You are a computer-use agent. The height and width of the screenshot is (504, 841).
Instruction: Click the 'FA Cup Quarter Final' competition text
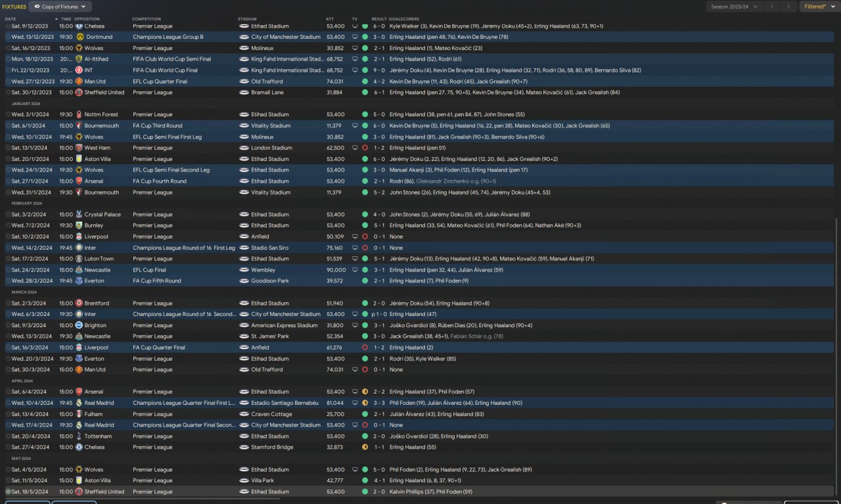click(159, 348)
